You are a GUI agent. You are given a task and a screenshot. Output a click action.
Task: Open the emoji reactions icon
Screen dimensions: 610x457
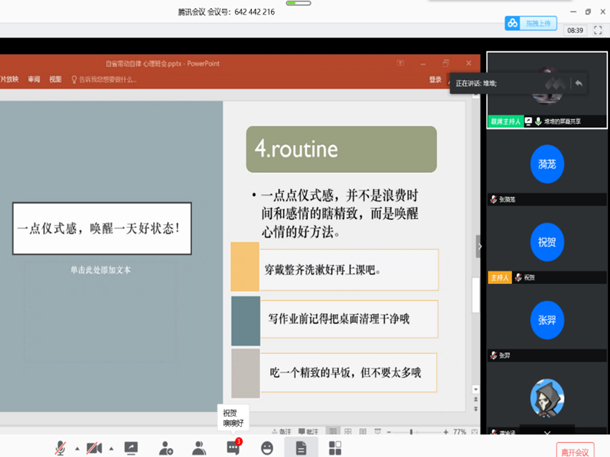(x=267, y=448)
